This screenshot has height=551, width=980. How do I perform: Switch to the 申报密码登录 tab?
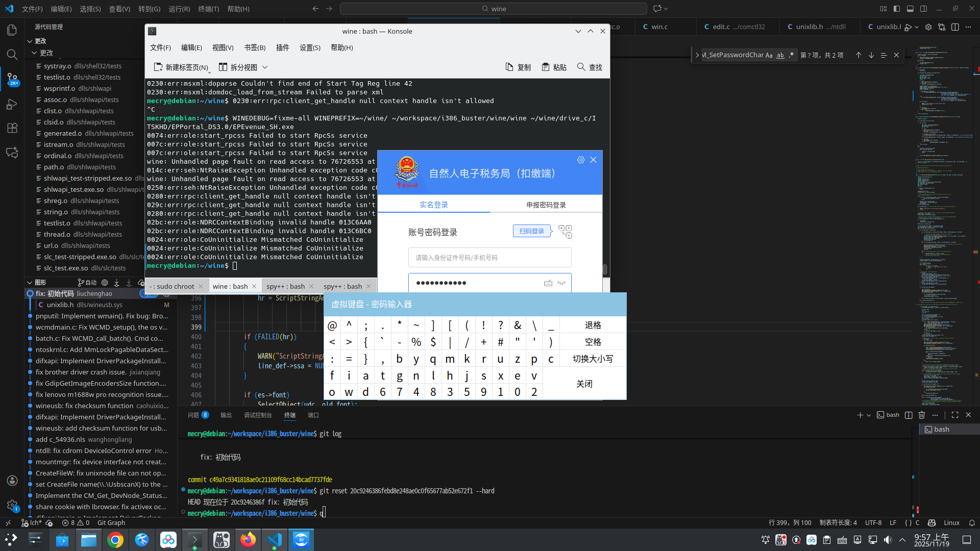click(x=546, y=204)
